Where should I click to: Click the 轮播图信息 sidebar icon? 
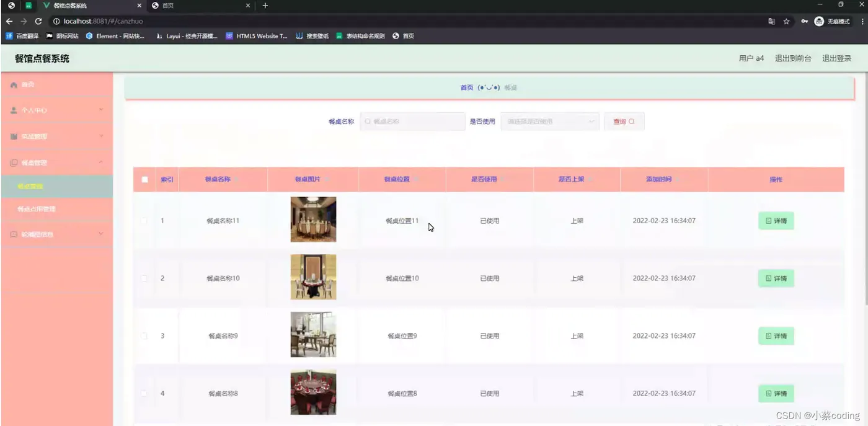14,234
